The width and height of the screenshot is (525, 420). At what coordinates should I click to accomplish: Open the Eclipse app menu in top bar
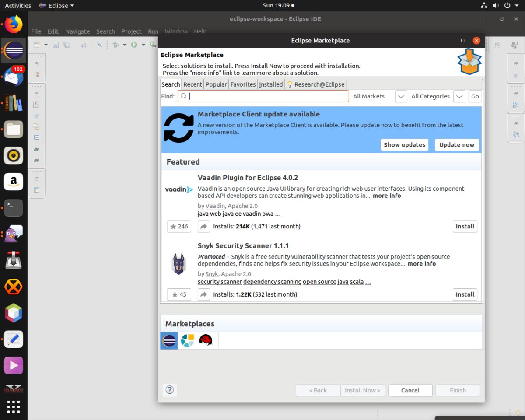56,5
